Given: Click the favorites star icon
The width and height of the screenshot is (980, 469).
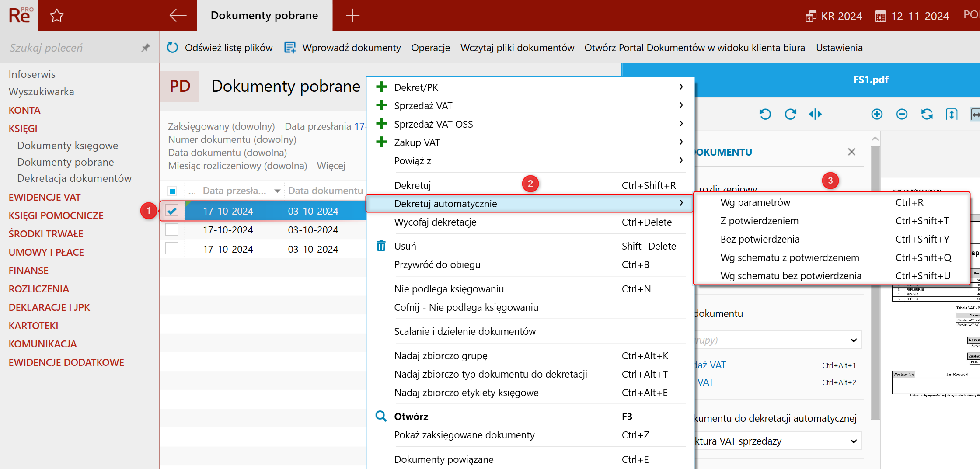Looking at the screenshot, I should (x=57, y=16).
